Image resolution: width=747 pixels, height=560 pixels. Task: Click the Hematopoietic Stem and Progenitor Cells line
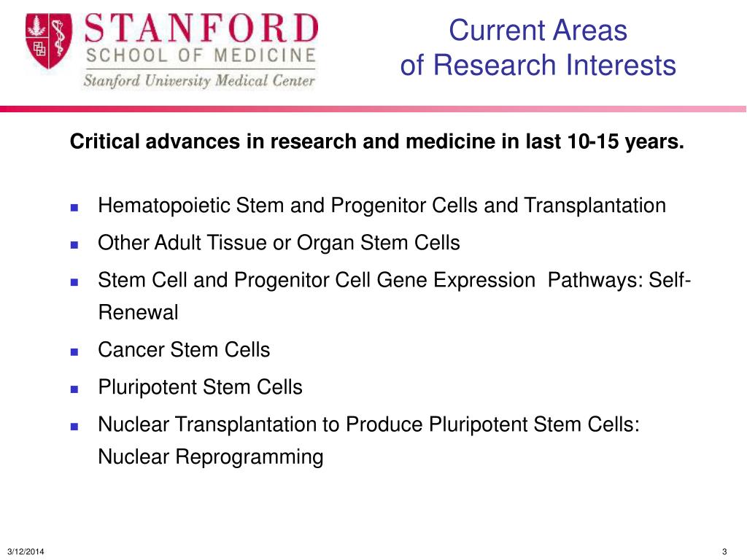(382, 206)
